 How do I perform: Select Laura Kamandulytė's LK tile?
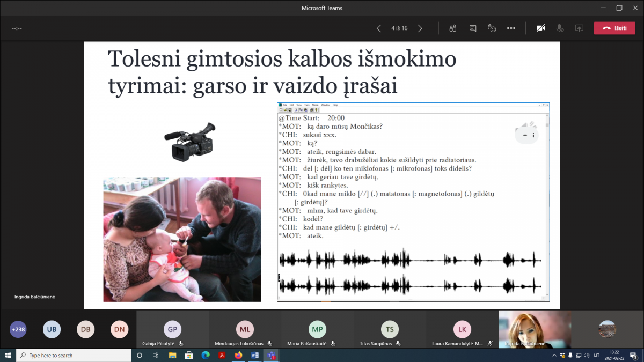(462, 329)
